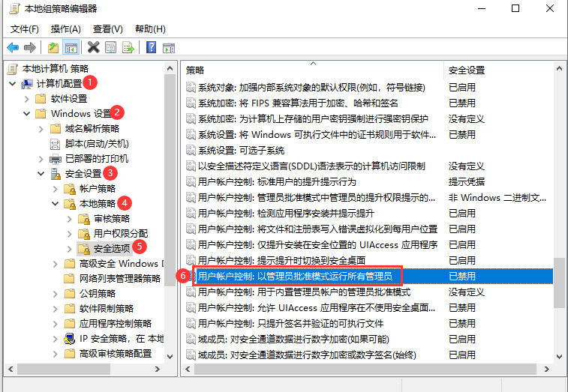Click tree pane scroll up arrow
Image resolution: width=568 pixels, height=392 pixels.
170,68
